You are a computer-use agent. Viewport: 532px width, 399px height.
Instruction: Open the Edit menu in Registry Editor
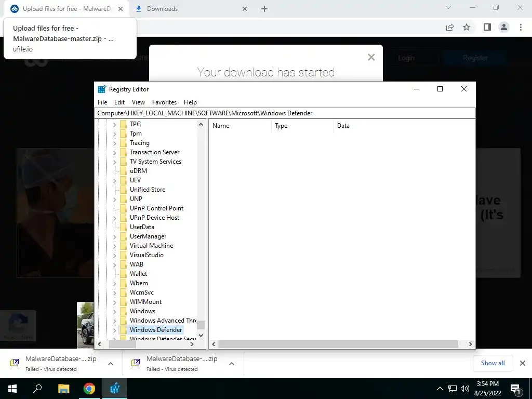coord(119,102)
